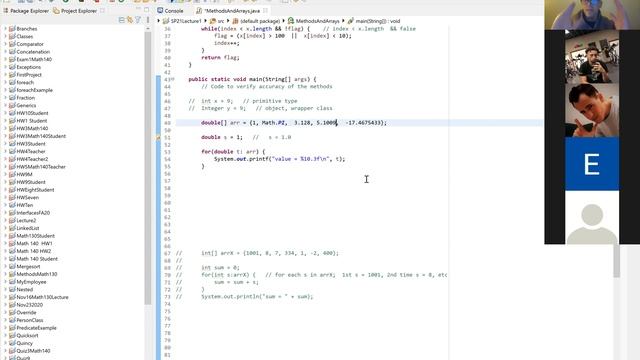This screenshot has height=360, width=640.
Task: Expand breadcrumb arrow before src
Action: coord(206,21)
